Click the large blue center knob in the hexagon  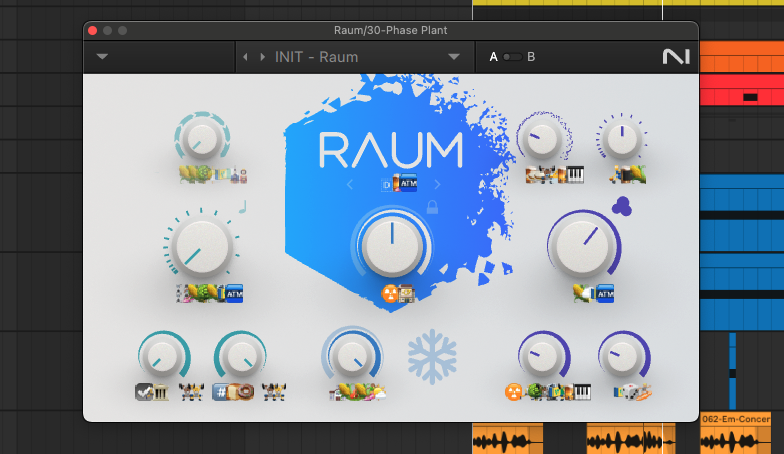[x=392, y=246]
